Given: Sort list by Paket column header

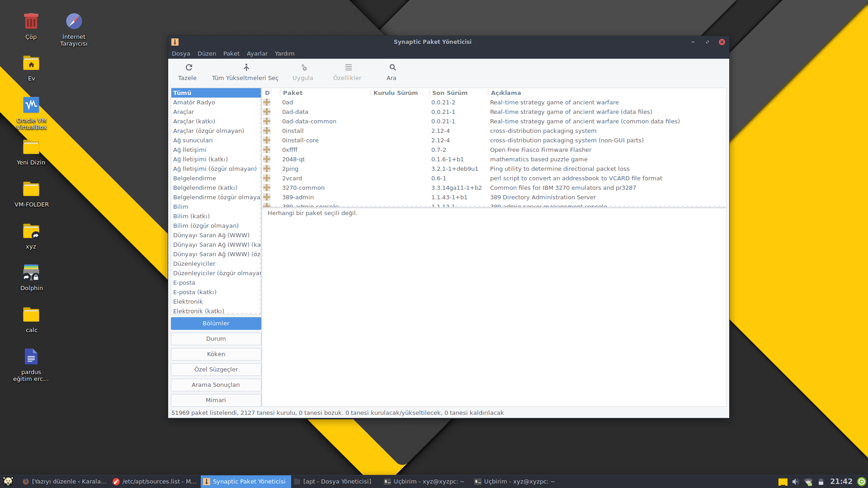Looking at the screenshot, I should 292,93.
